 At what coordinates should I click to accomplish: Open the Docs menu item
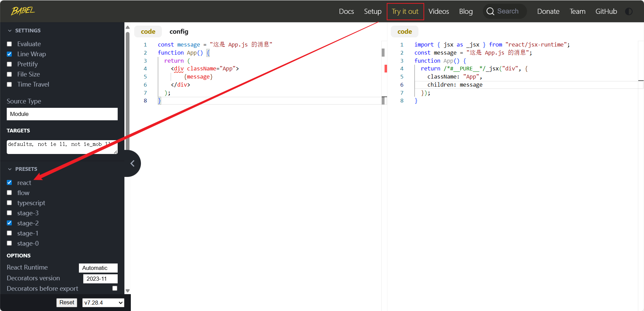pyautogui.click(x=346, y=11)
